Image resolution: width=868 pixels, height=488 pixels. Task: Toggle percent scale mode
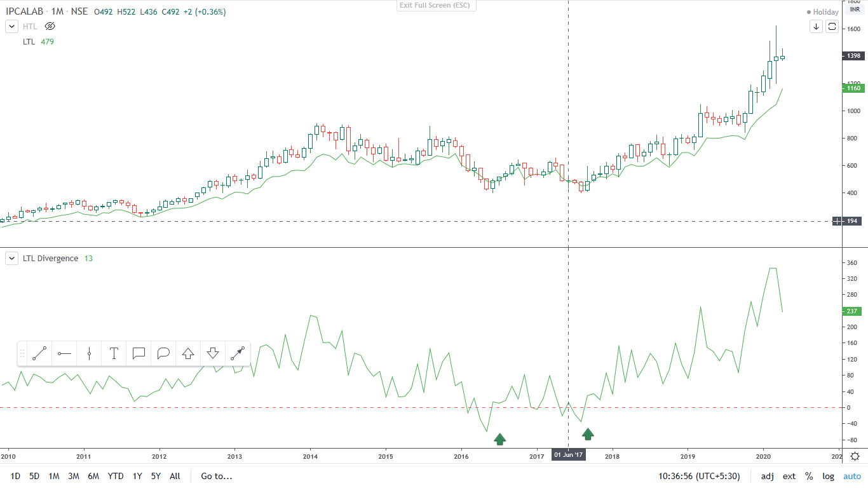pyautogui.click(x=809, y=476)
